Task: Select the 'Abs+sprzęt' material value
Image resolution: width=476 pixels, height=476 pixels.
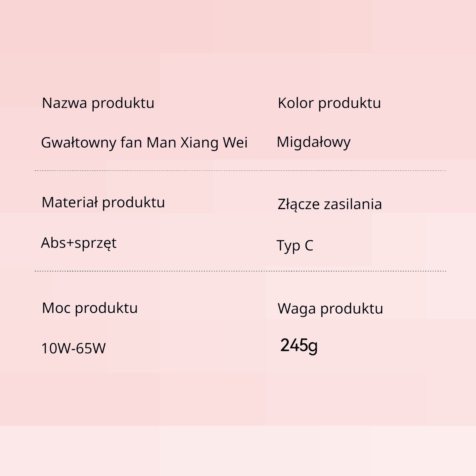Action: pyautogui.click(x=79, y=243)
